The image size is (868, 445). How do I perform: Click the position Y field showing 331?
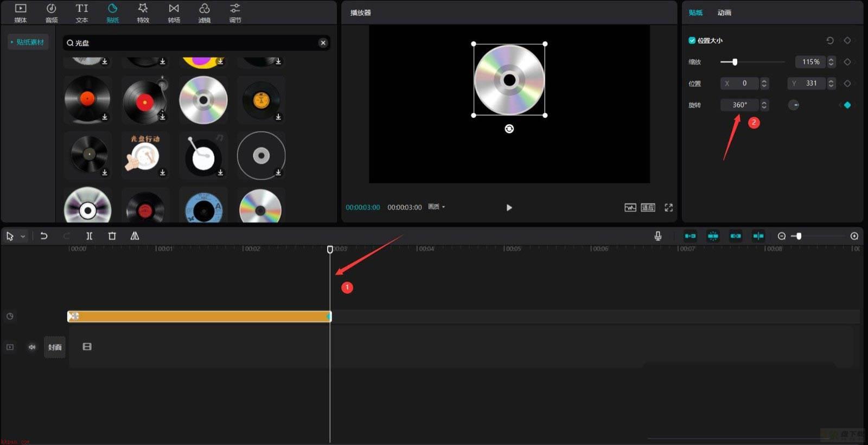(x=806, y=83)
